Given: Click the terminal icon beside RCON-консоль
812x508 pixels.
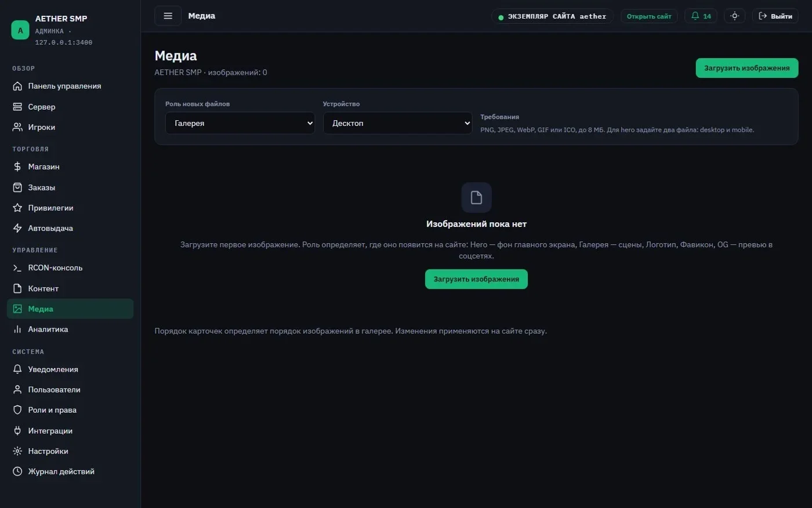Looking at the screenshot, I should click(17, 268).
